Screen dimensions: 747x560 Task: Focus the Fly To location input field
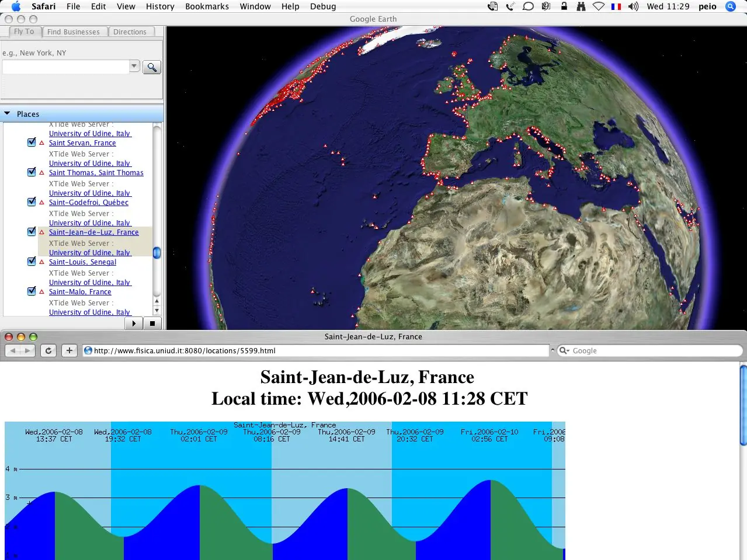pos(65,67)
